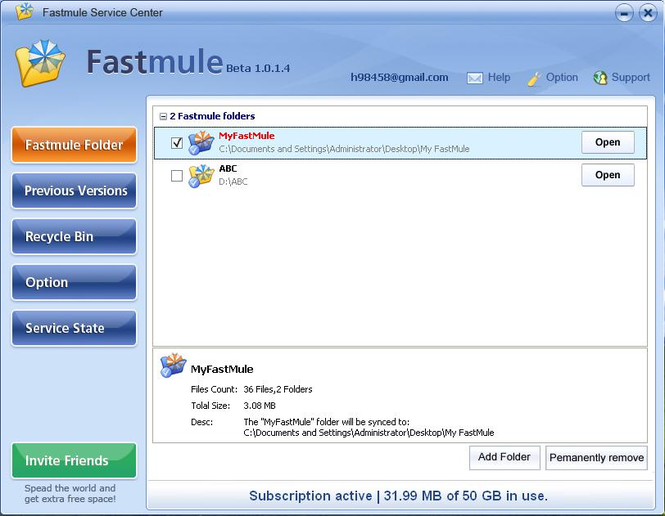Screen dimensions: 665x516
Task: Open the Option sidebar section
Action: click(74, 282)
